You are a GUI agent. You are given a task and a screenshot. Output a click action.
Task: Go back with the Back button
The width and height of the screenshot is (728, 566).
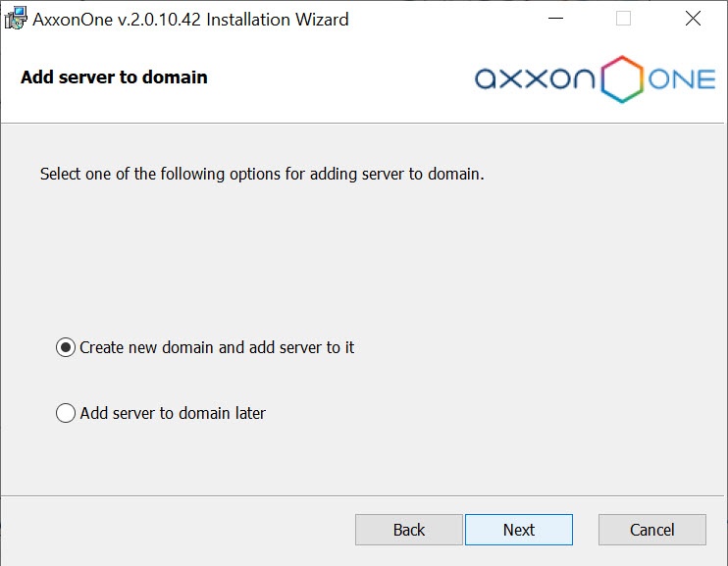pyautogui.click(x=408, y=530)
